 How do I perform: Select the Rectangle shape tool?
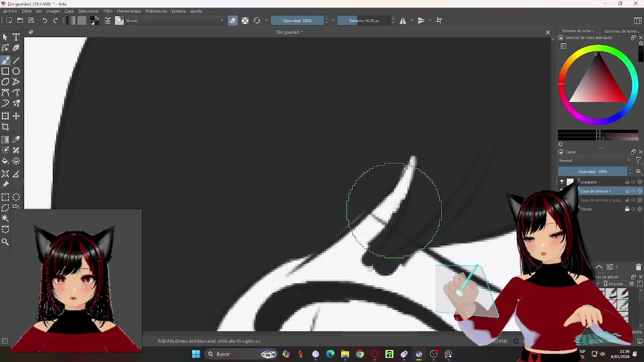tap(6, 71)
